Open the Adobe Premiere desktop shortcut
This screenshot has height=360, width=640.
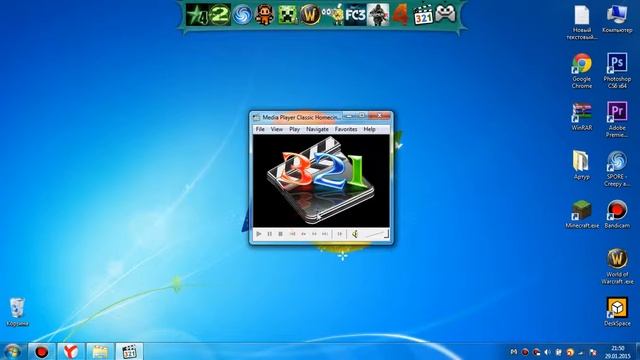[617, 119]
